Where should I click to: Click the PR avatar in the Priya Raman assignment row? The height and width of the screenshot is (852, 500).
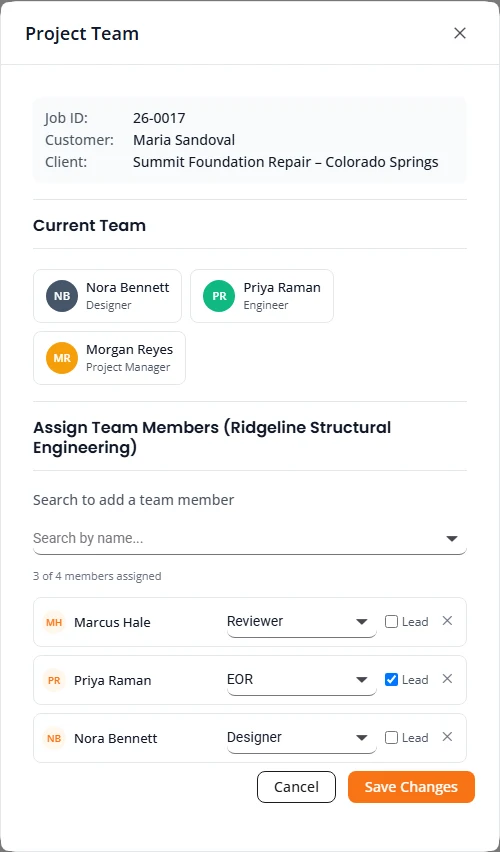tap(54, 680)
